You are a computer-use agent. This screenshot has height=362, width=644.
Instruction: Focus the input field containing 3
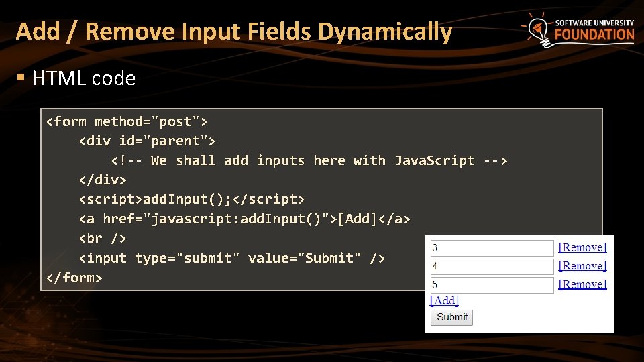(x=492, y=248)
